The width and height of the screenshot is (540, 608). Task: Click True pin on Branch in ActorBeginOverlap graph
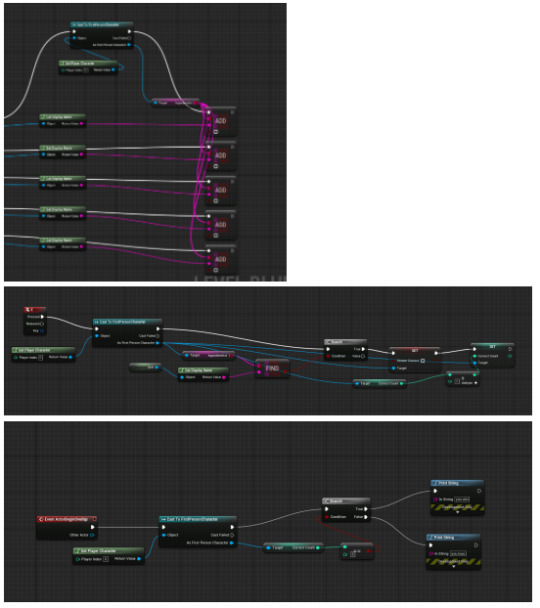pos(366,509)
